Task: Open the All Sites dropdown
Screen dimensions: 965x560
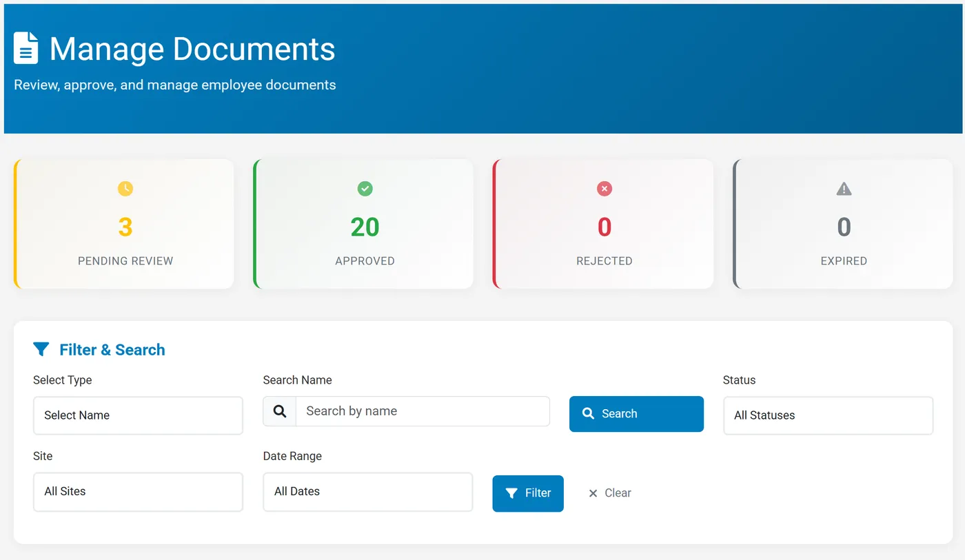Action: coord(138,492)
